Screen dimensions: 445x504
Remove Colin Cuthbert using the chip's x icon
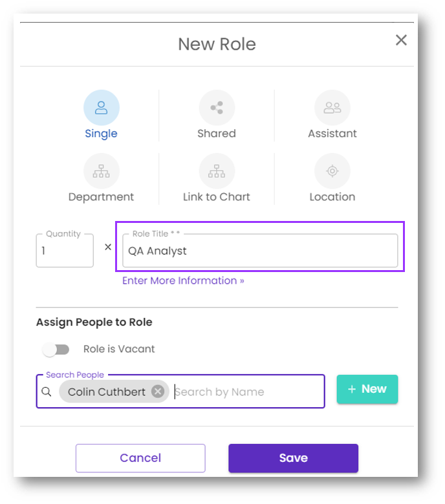(x=157, y=392)
